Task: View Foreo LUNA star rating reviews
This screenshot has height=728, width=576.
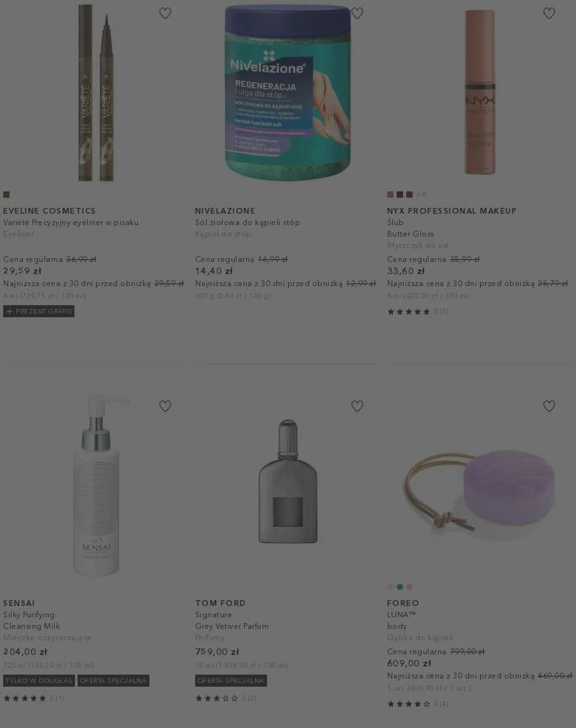Action: coord(417,704)
